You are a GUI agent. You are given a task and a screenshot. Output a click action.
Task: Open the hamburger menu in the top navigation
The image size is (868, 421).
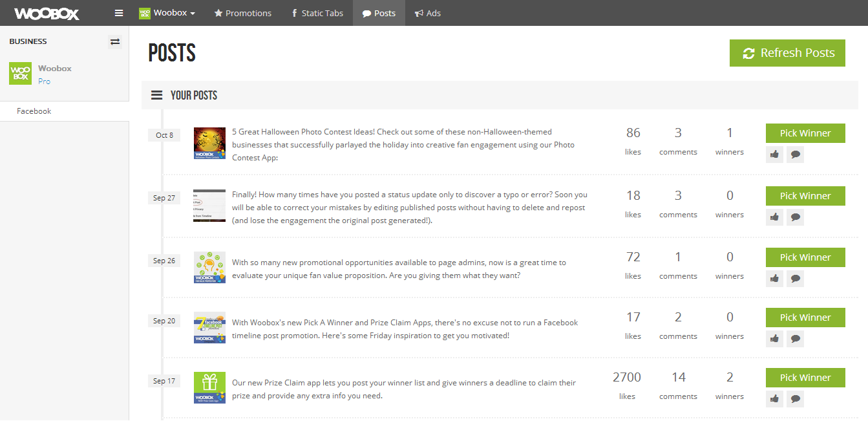(x=118, y=13)
